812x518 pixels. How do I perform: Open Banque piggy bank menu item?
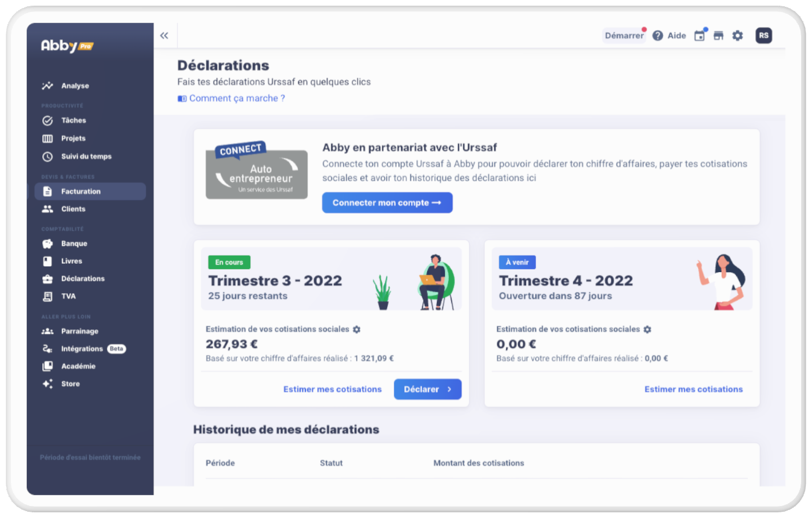coord(74,244)
